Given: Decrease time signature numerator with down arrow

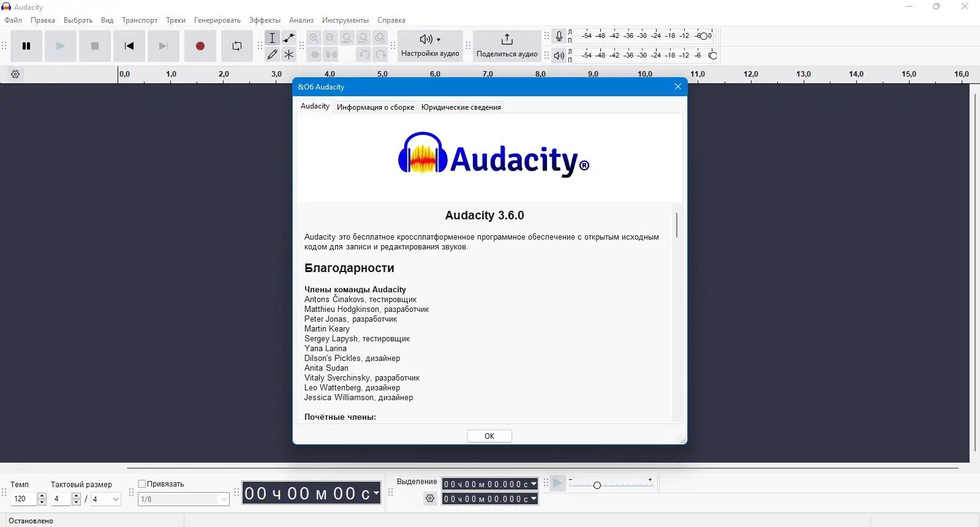Looking at the screenshot, I should click(x=77, y=502).
